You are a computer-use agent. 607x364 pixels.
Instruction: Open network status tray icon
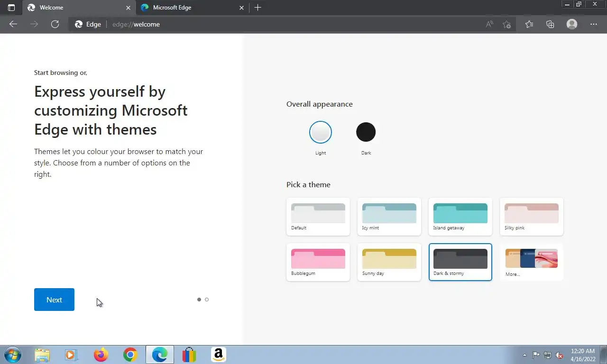(548, 355)
